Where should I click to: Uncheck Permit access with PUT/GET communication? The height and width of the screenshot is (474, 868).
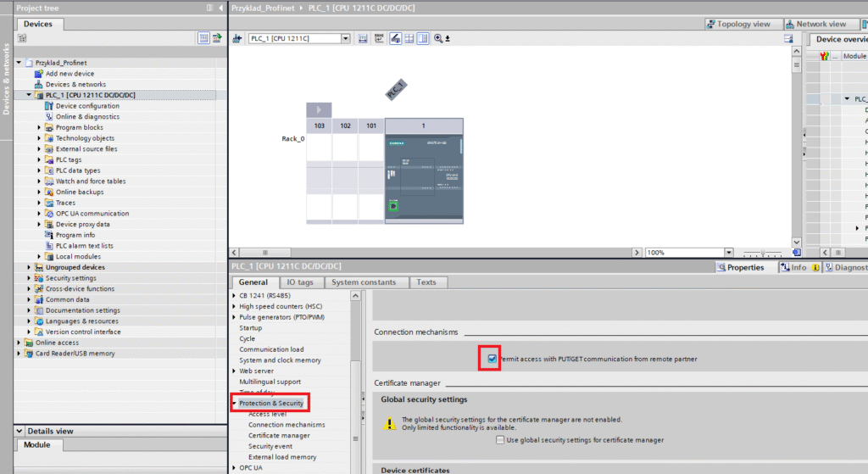tap(492, 359)
